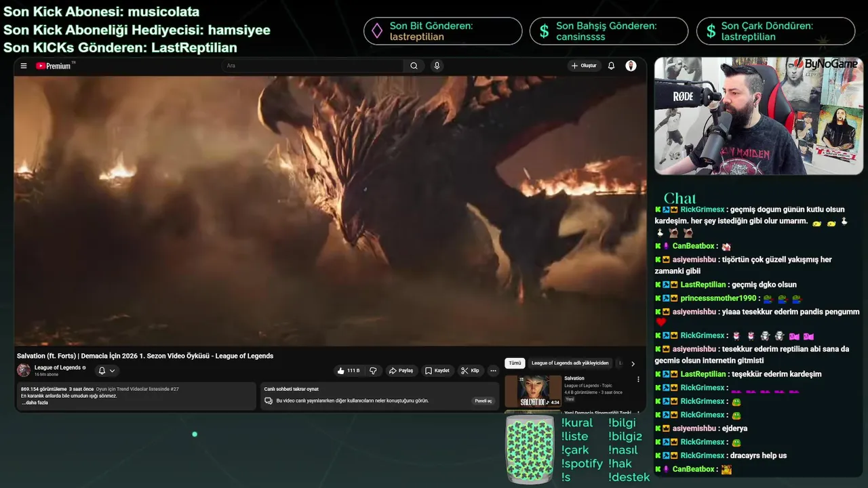Click CanBeatbox name in second chat message
The width and height of the screenshot is (868, 488).
click(693, 246)
